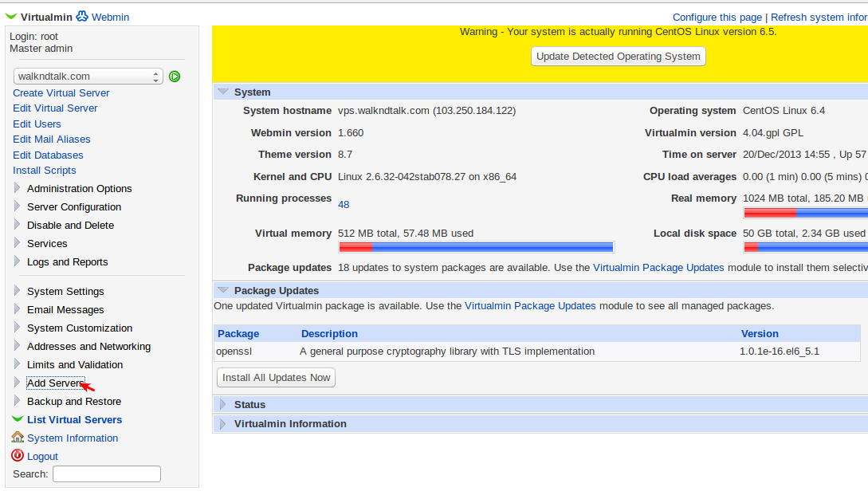Viewport: 868px width, 495px height.
Task: Click the Search input field
Action: pyautogui.click(x=106, y=474)
